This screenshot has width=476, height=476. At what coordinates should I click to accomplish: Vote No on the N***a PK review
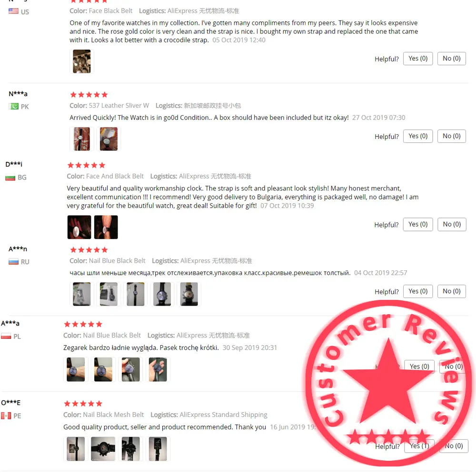451,136
